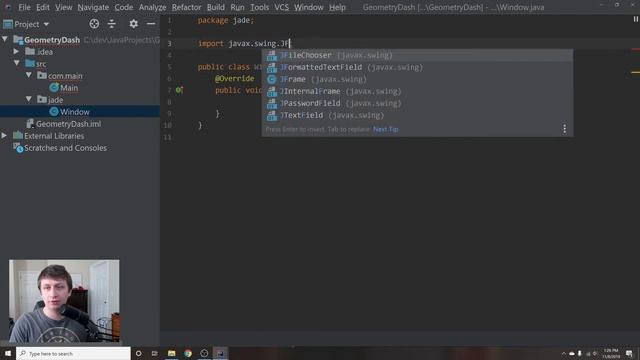The height and width of the screenshot is (360, 640).
Task: Expand the .idea folder
Action: click(x=16, y=51)
